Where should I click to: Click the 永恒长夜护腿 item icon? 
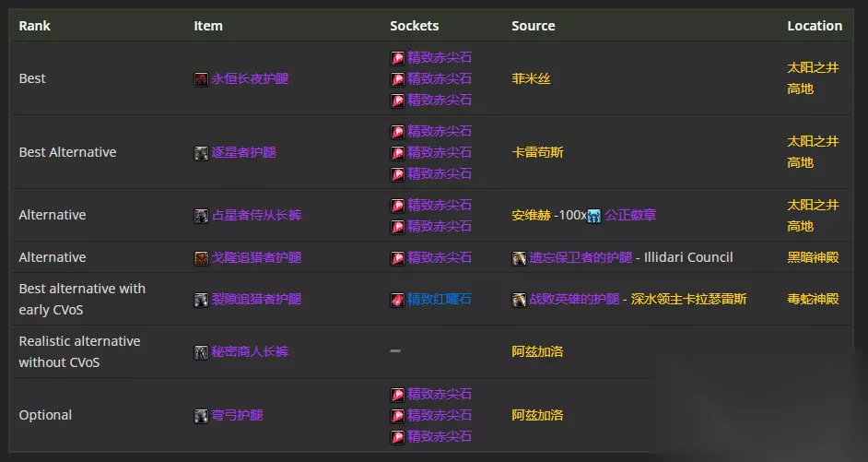(201, 79)
